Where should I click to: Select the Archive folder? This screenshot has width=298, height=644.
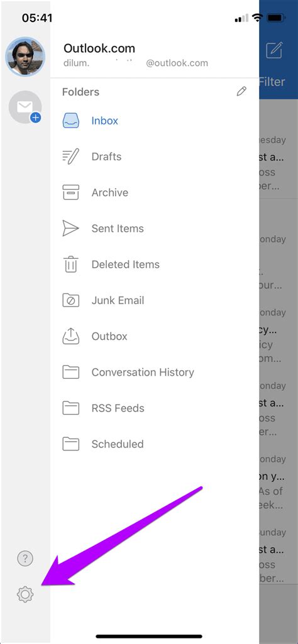click(x=155, y=193)
